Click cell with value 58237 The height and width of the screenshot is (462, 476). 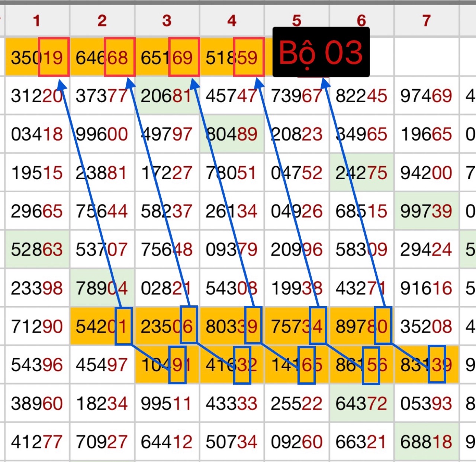(x=167, y=211)
